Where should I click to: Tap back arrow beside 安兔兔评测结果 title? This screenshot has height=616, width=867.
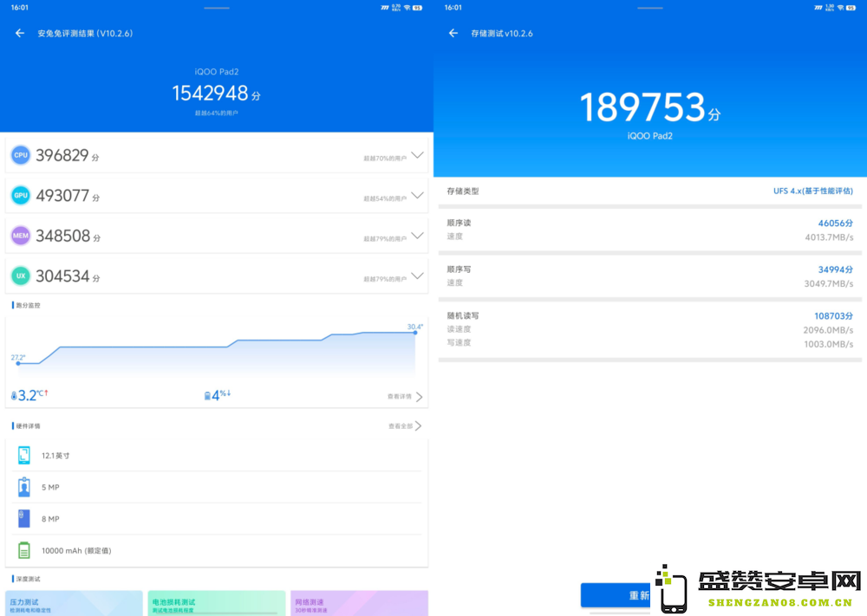coord(20,33)
